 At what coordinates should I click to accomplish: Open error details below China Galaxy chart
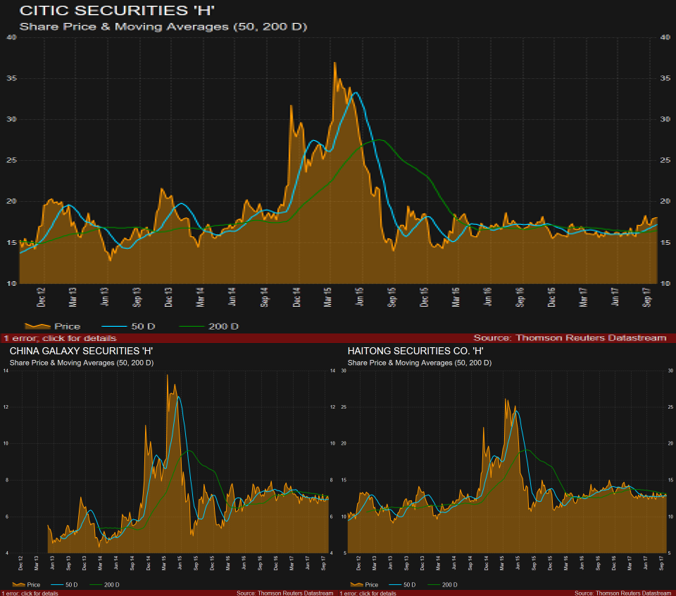pos(30,593)
